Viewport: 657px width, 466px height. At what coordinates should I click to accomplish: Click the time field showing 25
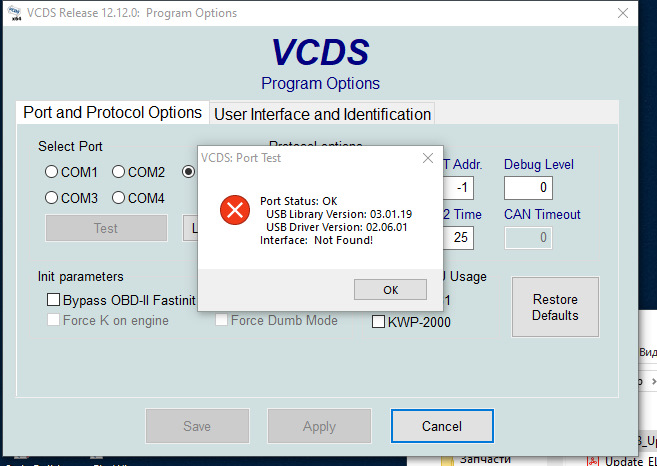[460, 237]
